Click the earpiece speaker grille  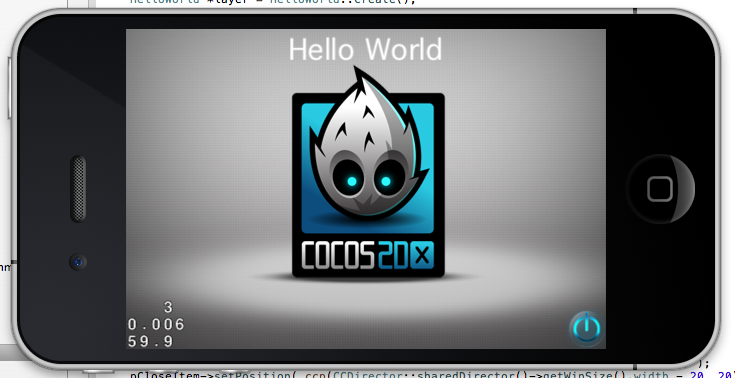(x=78, y=189)
